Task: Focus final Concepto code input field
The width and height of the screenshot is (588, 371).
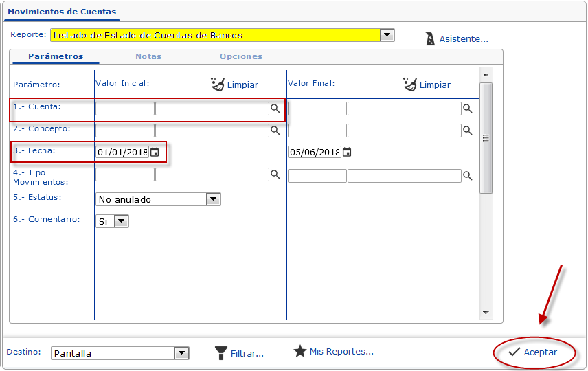Action: click(317, 131)
